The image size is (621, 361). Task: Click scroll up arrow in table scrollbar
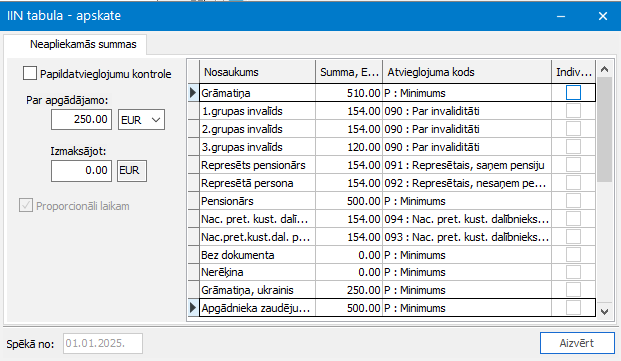click(x=604, y=70)
